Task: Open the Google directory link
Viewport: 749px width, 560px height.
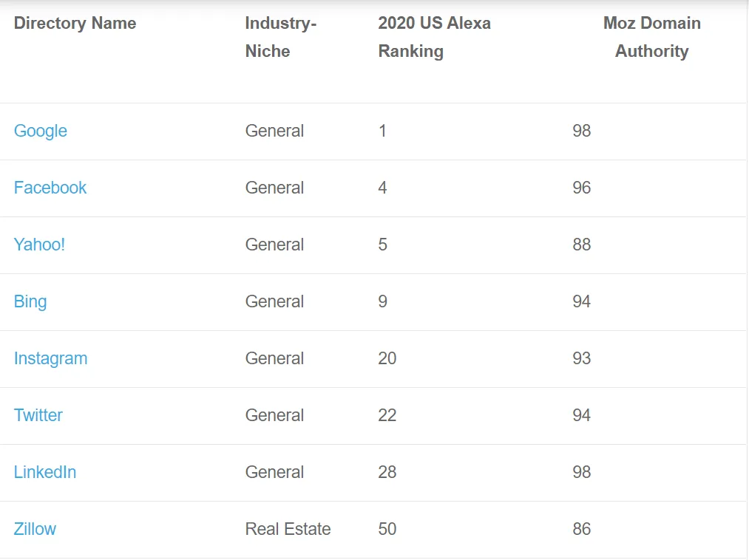Action: 41,131
